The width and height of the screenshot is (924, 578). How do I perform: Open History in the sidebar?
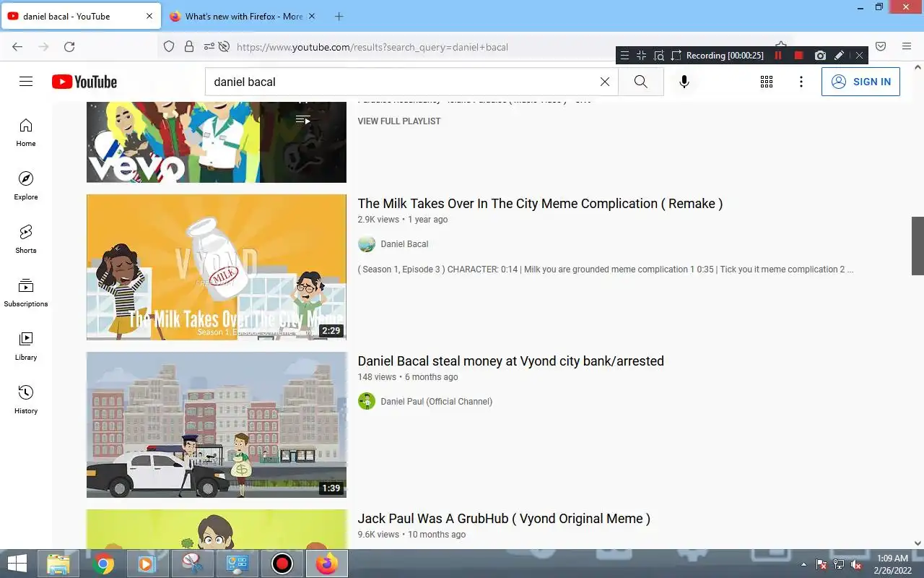[26, 400]
